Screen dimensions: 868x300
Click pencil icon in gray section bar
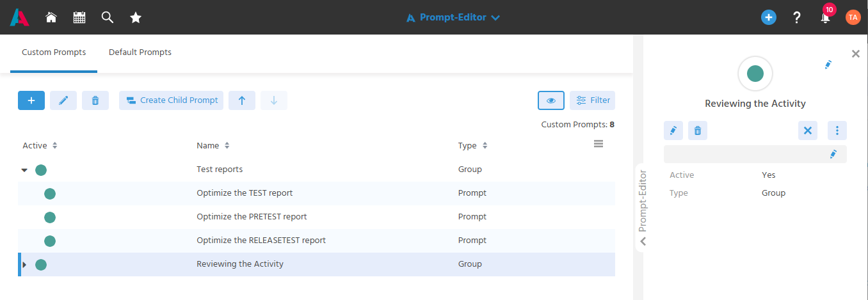[833, 154]
